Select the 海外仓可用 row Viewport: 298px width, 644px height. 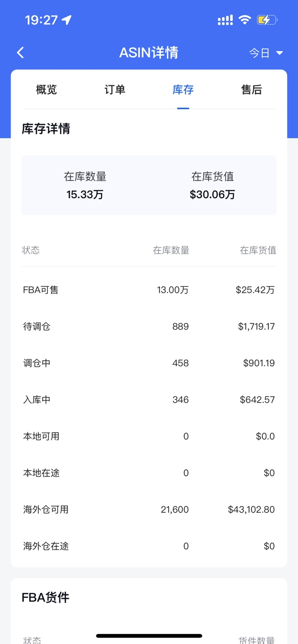click(149, 510)
